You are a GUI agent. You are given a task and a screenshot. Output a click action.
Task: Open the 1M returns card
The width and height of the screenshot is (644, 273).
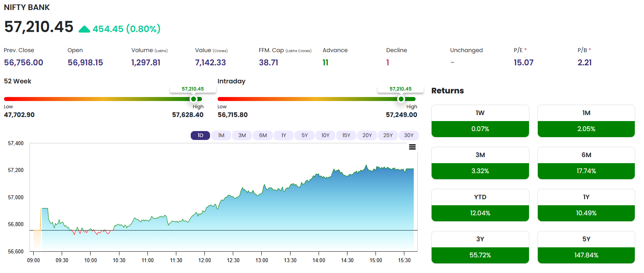(x=586, y=121)
